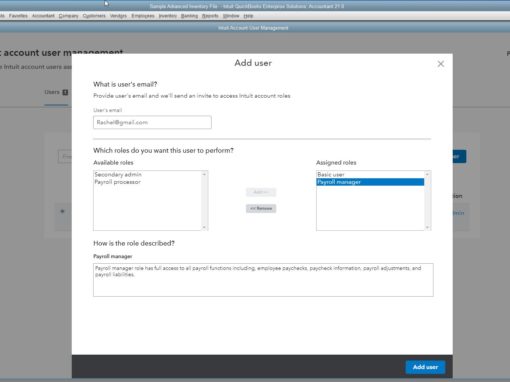Open the Company menu
Image resolution: width=510 pixels, height=382 pixels.
coord(68,16)
